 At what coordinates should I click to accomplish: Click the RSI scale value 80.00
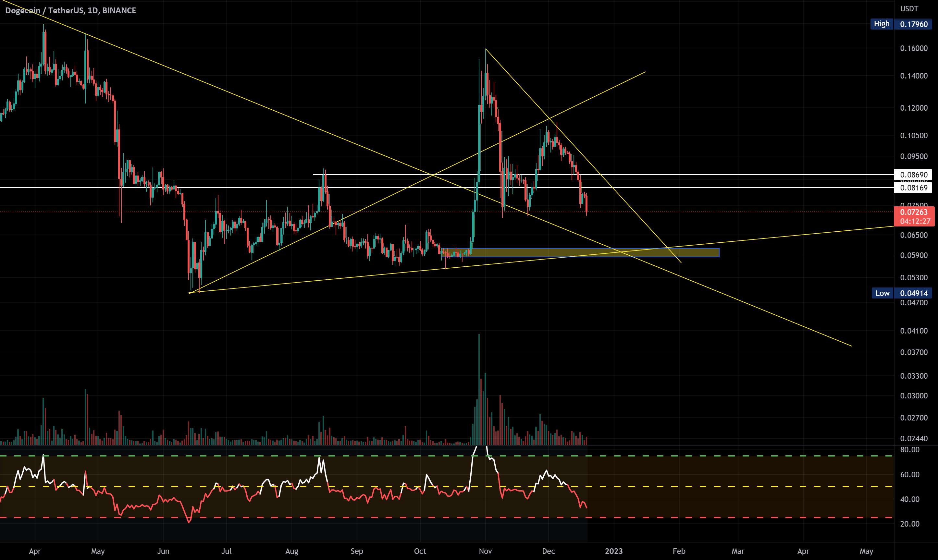(x=910, y=450)
